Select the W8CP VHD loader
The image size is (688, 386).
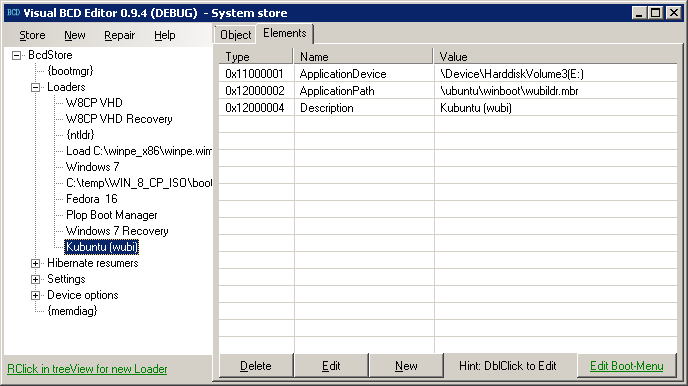pyautogui.click(x=94, y=103)
